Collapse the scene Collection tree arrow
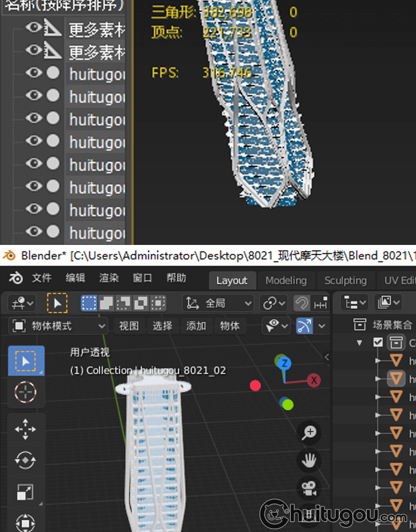This screenshot has width=416, height=532. coord(359,342)
